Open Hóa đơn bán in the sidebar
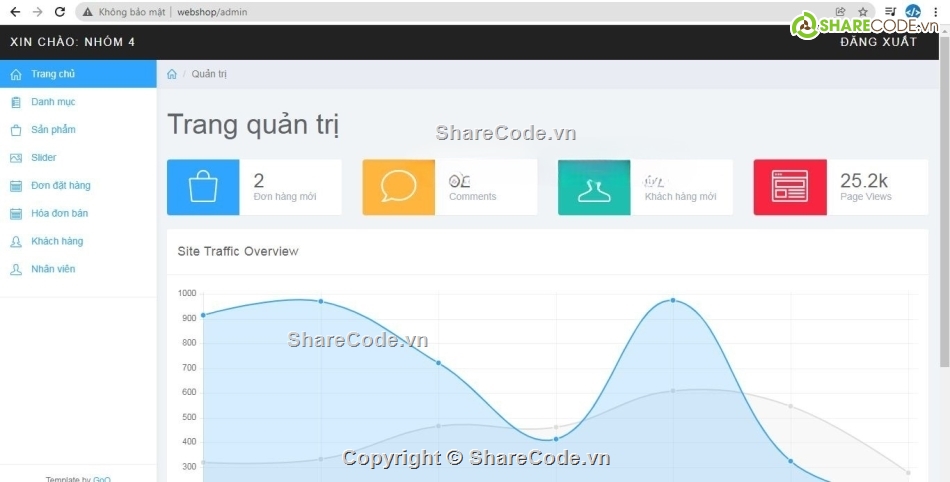The height and width of the screenshot is (482, 950). coord(78,213)
